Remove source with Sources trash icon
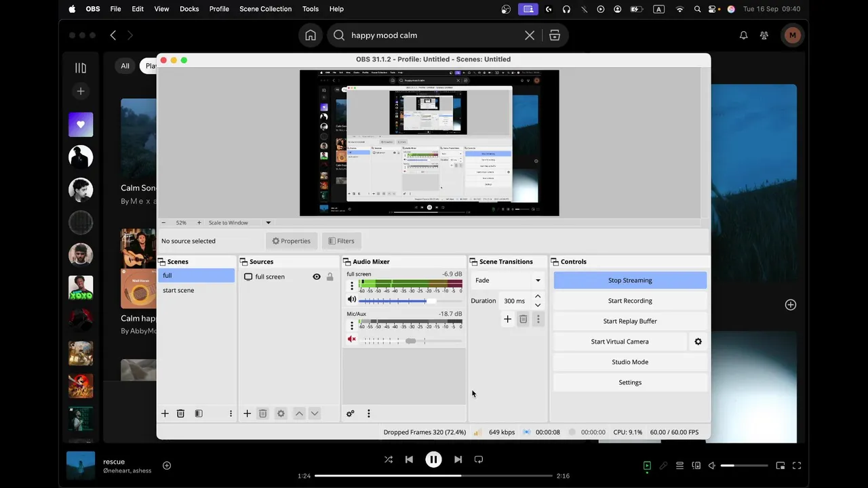 pos(263,413)
